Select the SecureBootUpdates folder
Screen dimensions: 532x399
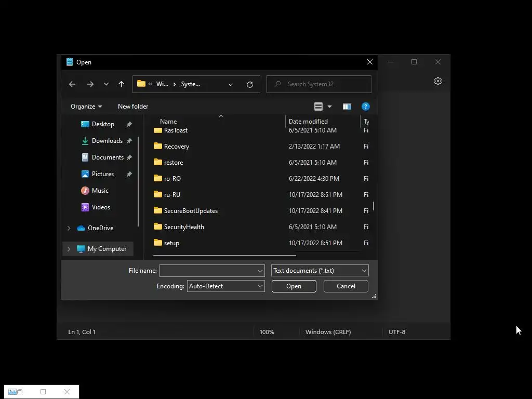(191, 211)
